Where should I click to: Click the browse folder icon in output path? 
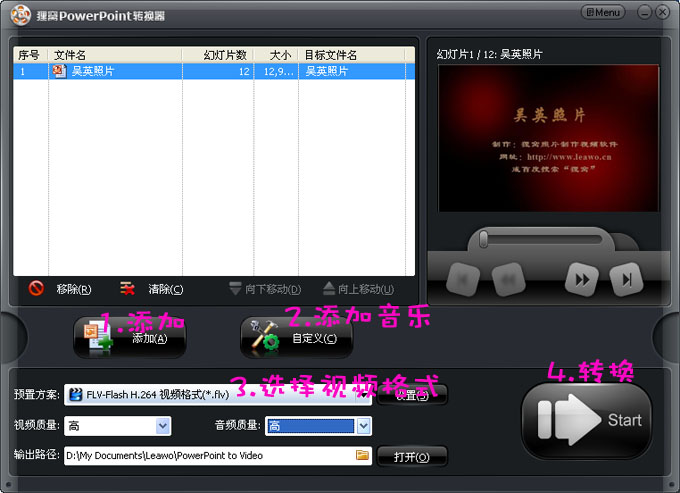coord(362,455)
